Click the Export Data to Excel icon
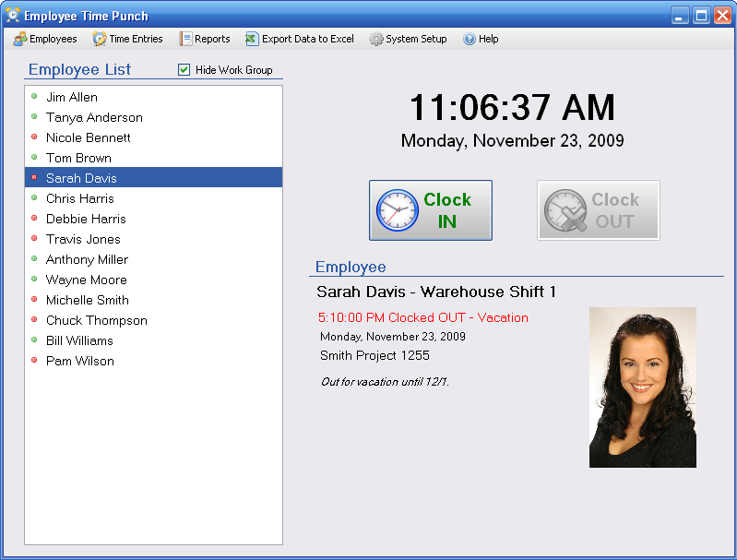This screenshot has width=737, height=560. [x=252, y=39]
